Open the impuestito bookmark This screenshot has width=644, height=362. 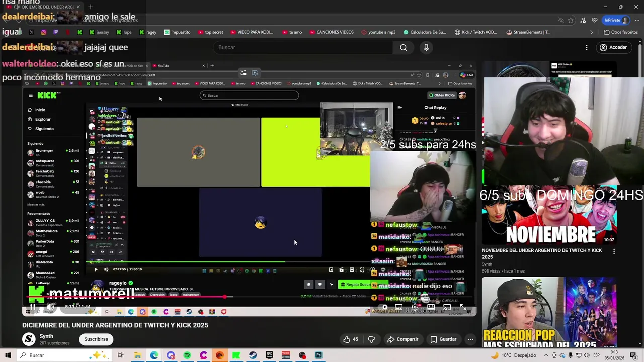coord(177,32)
